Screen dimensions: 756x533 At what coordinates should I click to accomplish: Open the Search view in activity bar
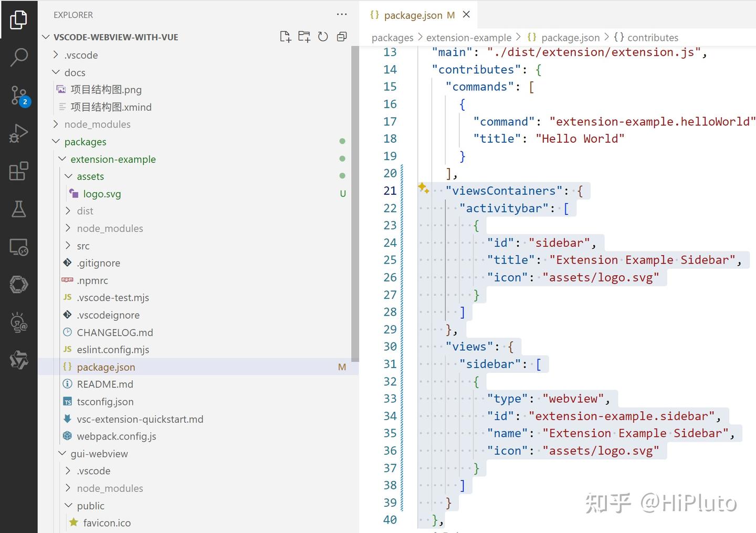pos(18,57)
